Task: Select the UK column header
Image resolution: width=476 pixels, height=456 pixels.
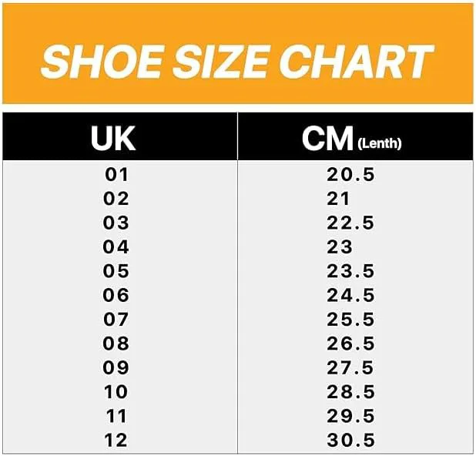Action: (x=113, y=138)
